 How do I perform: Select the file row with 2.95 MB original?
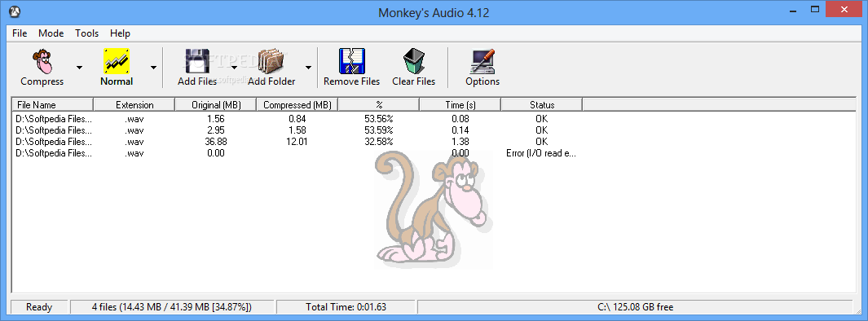(x=297, y=130)
